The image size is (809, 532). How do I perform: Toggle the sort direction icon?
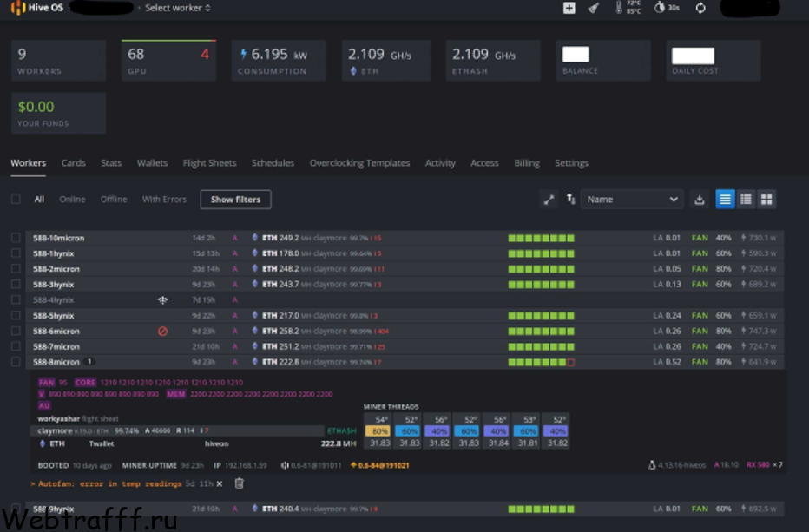click(570, 199)
